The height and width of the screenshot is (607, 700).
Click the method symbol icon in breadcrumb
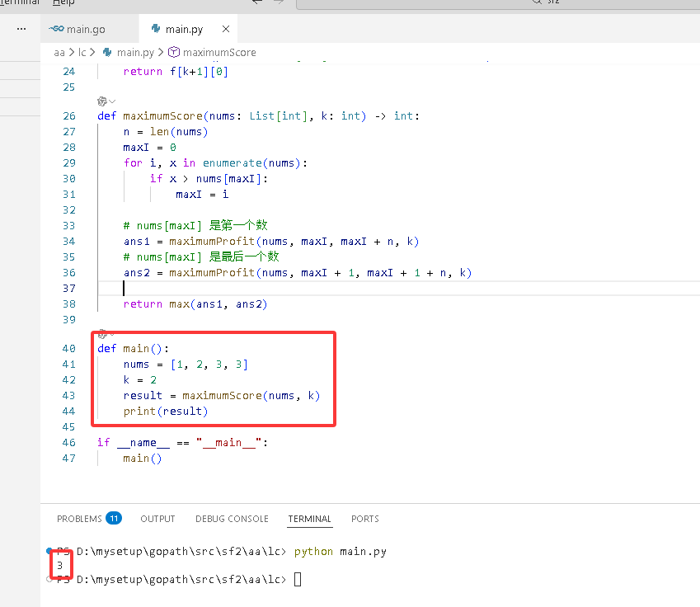click(x=174, y=53)
